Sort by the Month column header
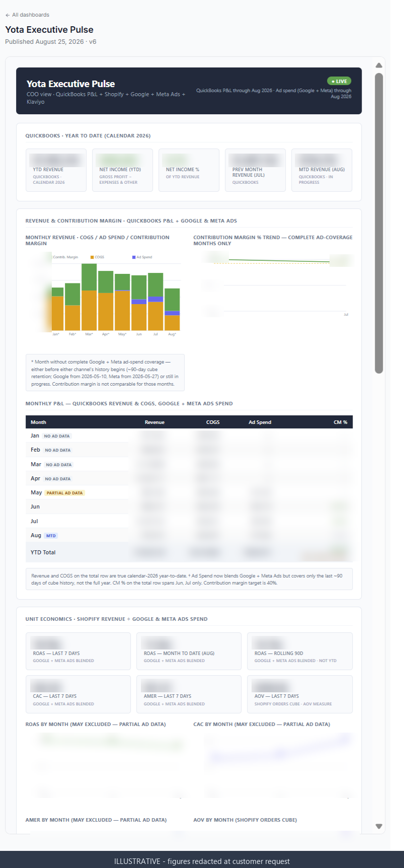This screenshot has height=868, width=404. tap(38, 422)
